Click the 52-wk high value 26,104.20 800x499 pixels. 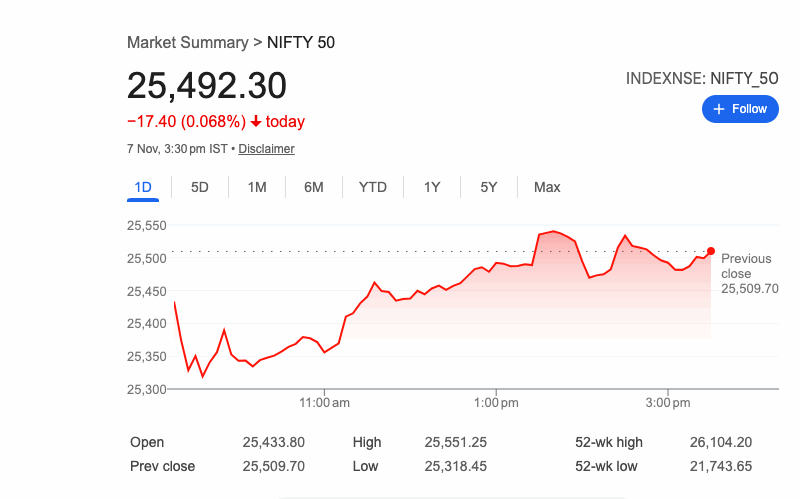(x=720, y=442)
